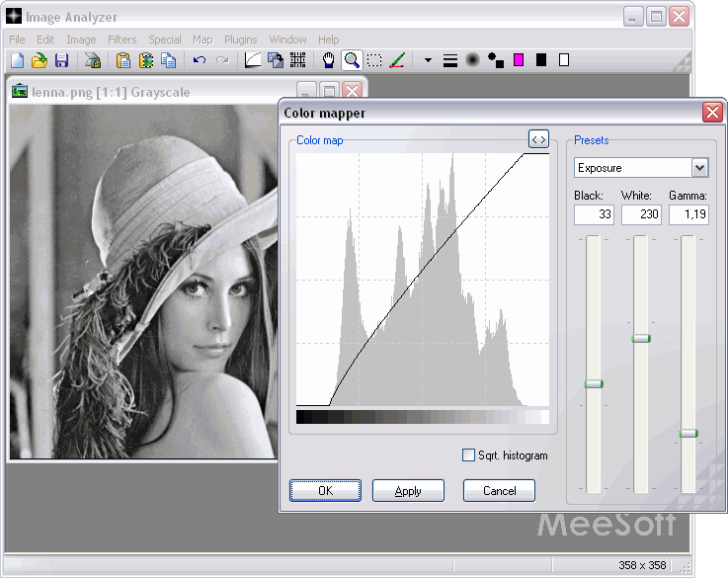Click the grid filter matrix icon

coord(297,60)
